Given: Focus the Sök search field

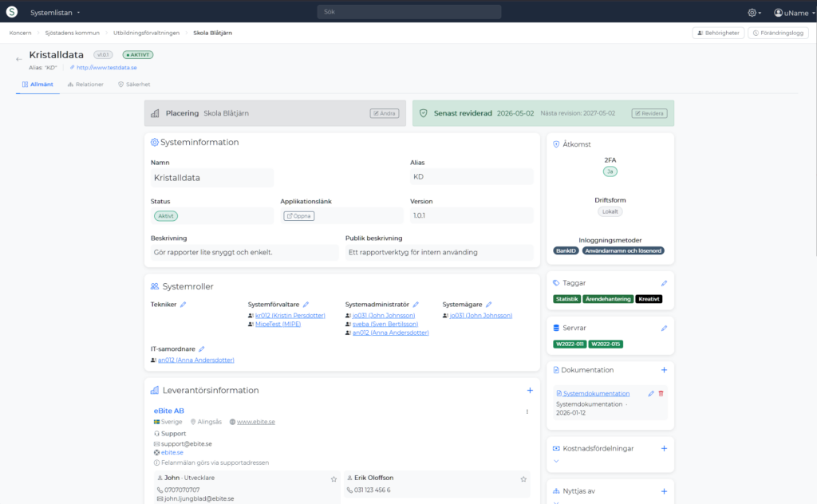Looking at the screenshot, I should [x=409, y=11].
